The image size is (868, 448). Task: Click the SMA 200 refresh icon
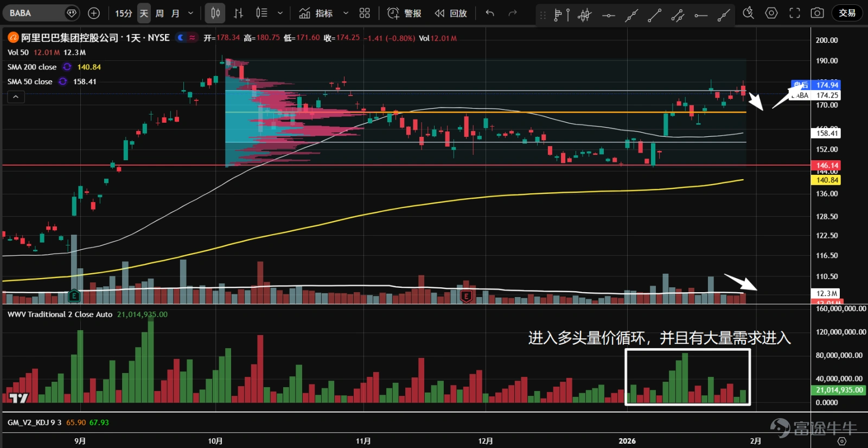coord(67,67)
